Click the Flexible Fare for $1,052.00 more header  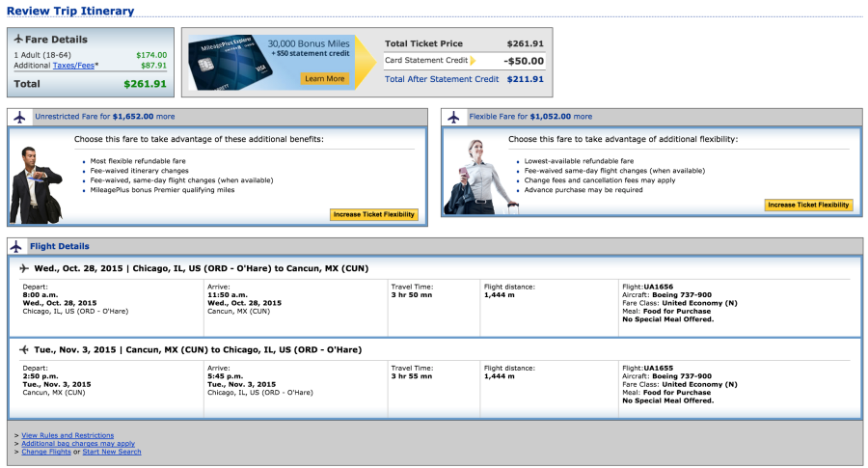[x=530, y=117]
